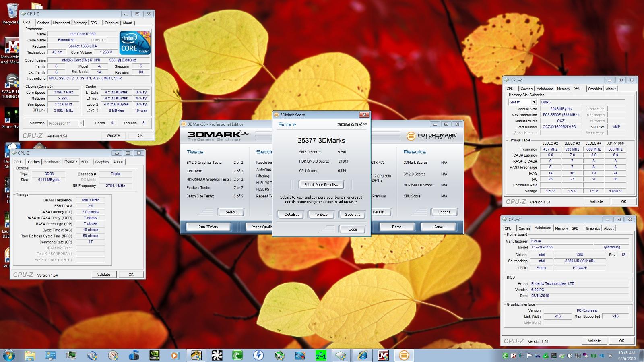Click the BIOS Version field 6.00 PG
The height and width of the screenshot is (362, 644).
[x=579, y=290]
